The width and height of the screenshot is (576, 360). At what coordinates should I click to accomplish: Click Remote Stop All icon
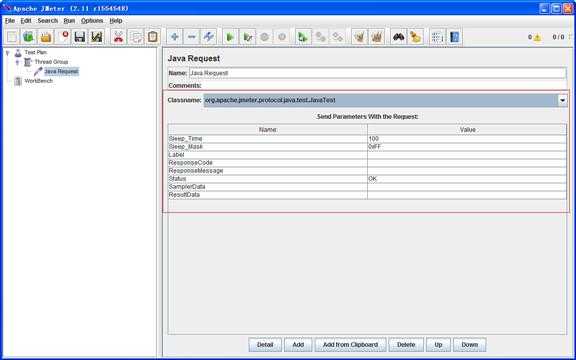point(320,37)
